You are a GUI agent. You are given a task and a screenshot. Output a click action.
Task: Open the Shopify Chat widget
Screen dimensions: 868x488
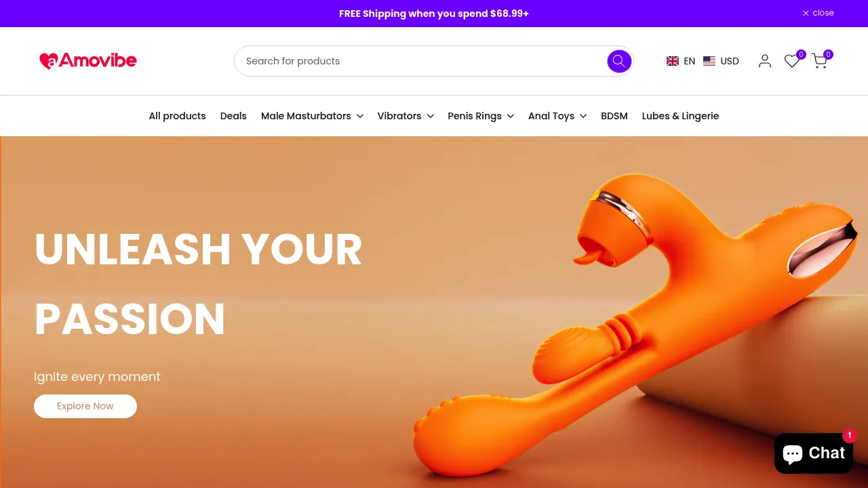814,453
